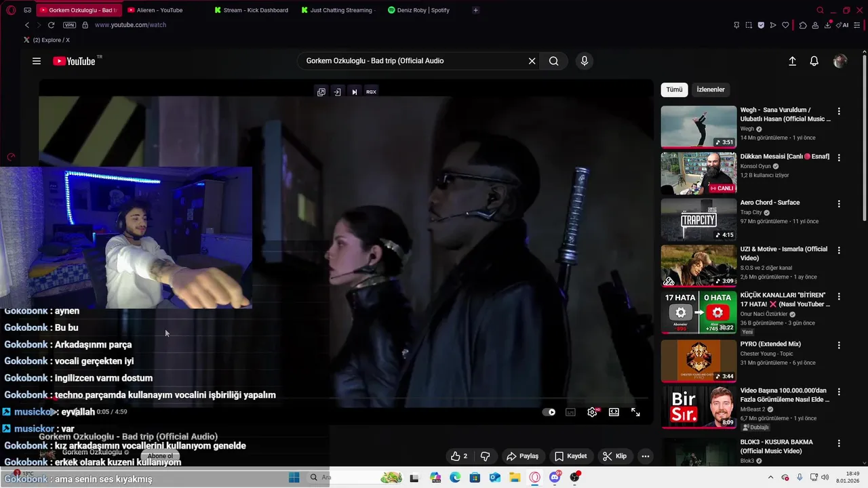Switch to the Stream - Kick Dashboard tab
This screenshot has height=488, width=868.
(x=252, y=10)
